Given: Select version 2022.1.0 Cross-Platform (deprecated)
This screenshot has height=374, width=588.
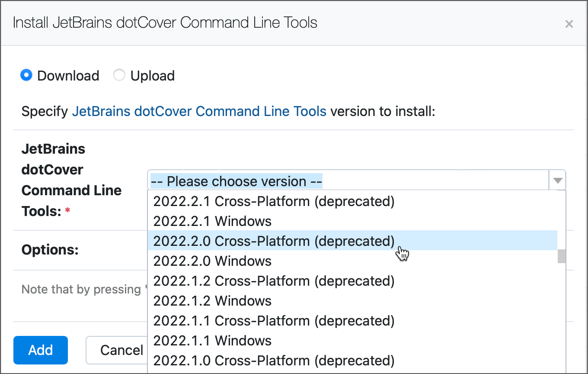Looking at the screenshot, I should pyautogui.click(x=273, y=360).
